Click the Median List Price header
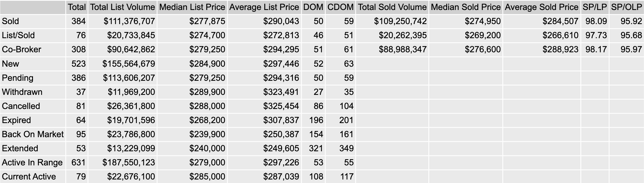 192,7
